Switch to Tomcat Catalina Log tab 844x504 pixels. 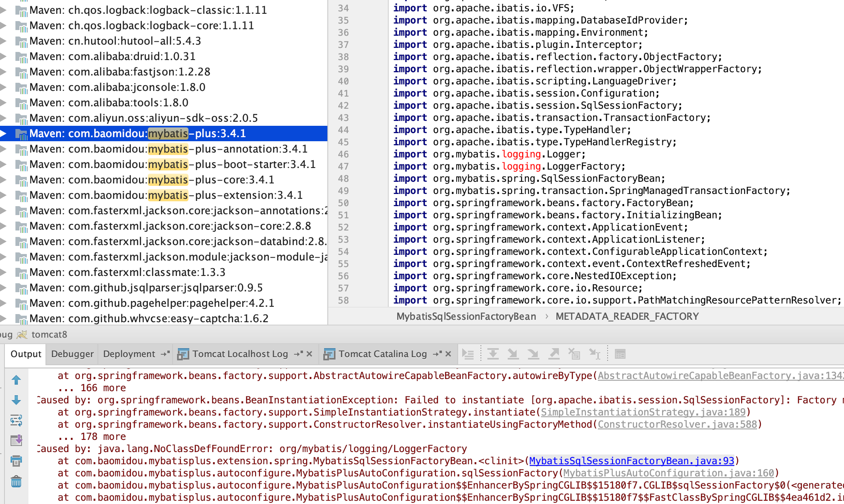[x=382, y=353]
